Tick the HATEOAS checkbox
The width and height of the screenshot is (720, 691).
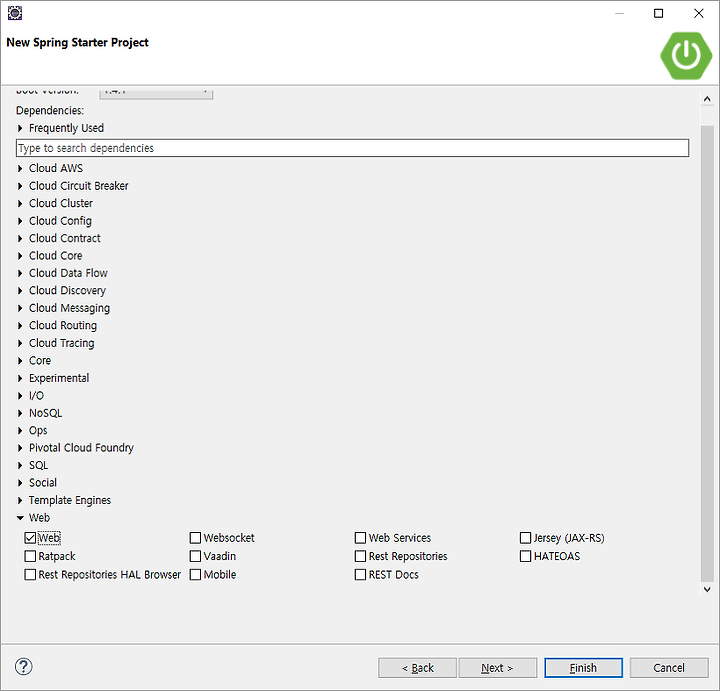coord(525,556)
